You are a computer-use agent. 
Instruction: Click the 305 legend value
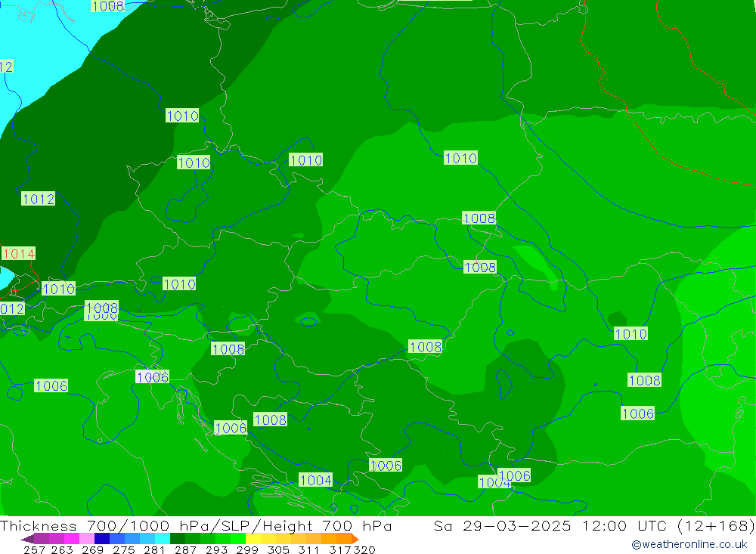pos(278,549)
